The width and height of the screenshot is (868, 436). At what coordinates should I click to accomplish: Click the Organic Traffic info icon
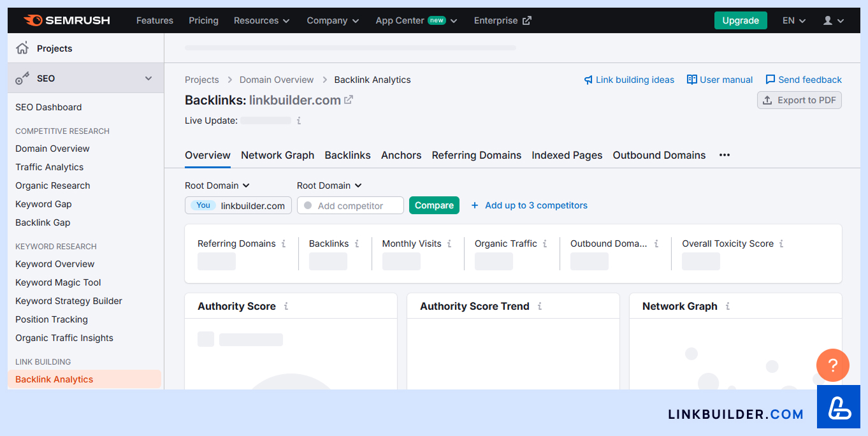545,243
